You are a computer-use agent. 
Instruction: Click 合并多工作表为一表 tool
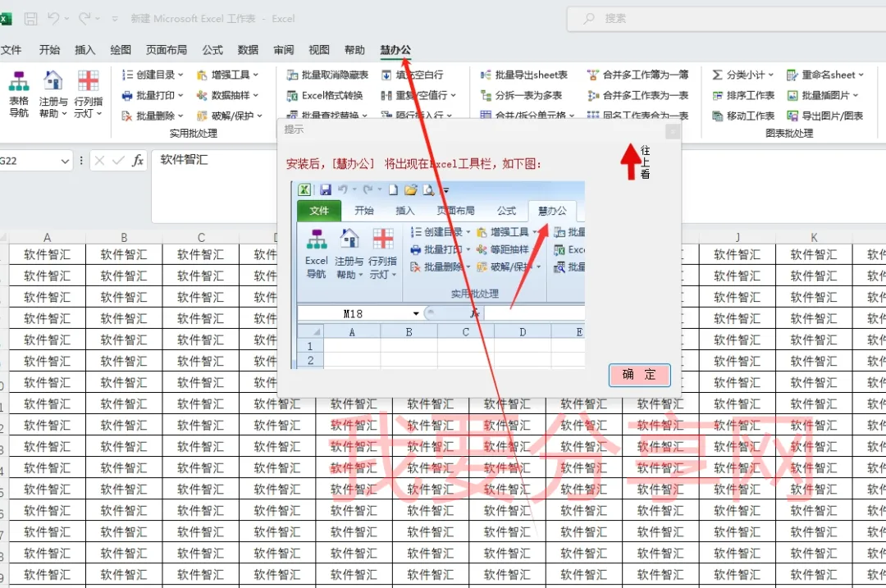pyautogui.click(x=638, y=95)
